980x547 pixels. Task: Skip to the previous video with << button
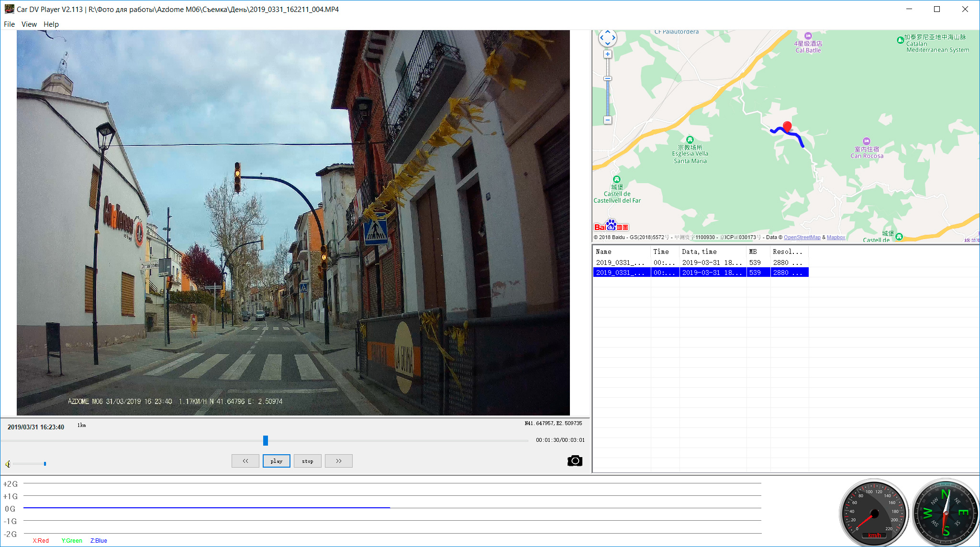(245, 461)
